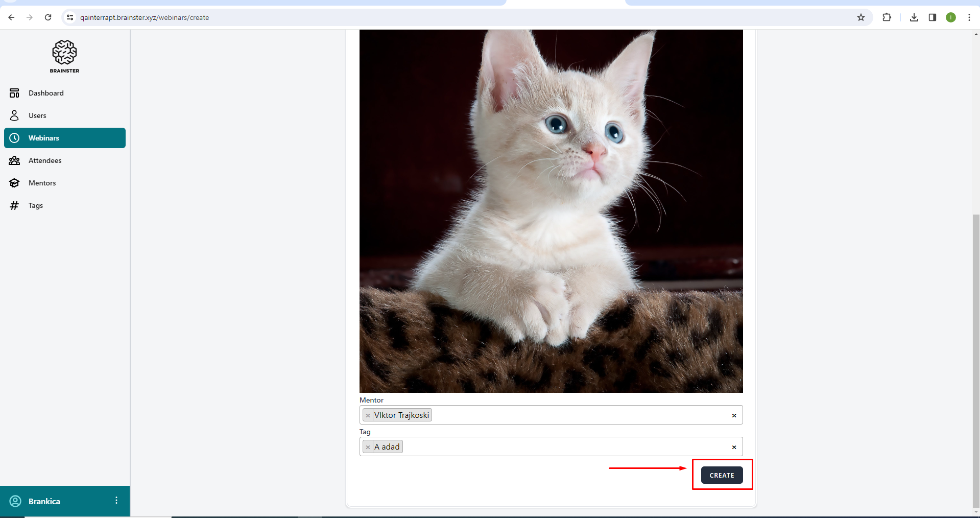
Task: Bookmark this page with star icon
Action: 861,17
